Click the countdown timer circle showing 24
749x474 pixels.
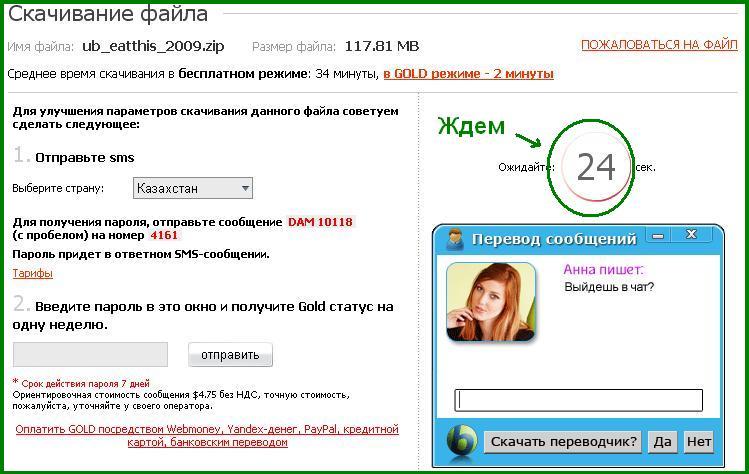point(597,166)
